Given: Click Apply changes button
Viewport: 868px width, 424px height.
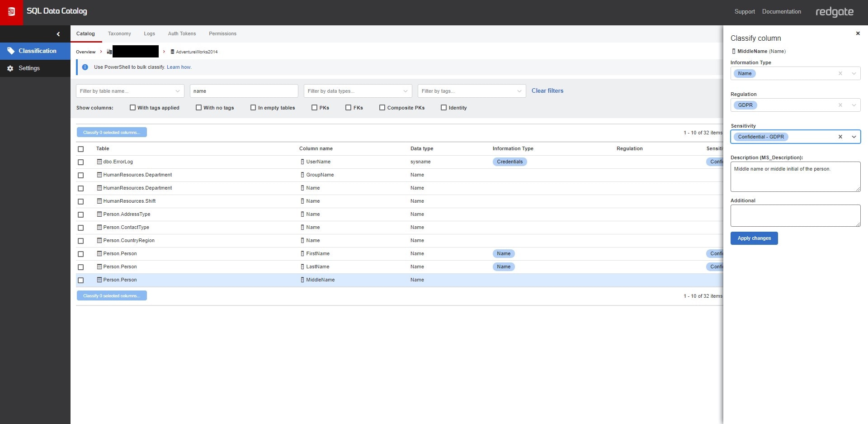Looking at the screenshot, I should point(754,238).
